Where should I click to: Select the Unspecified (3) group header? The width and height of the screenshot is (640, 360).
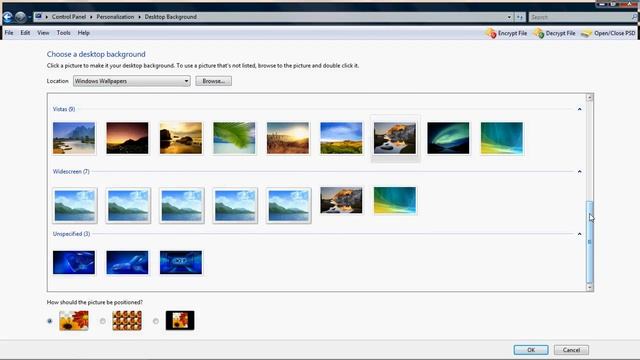[71, 234]
